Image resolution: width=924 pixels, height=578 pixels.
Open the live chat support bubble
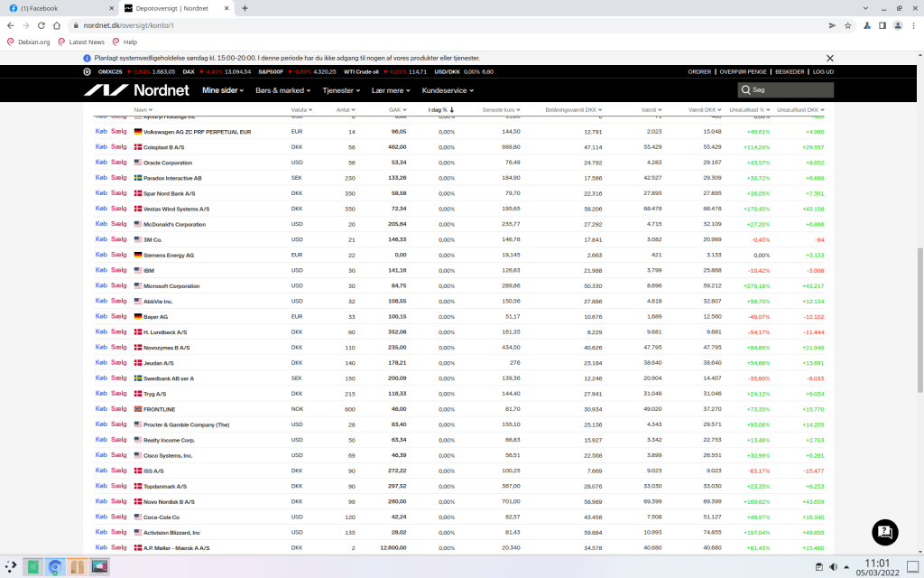tap(885, 532)
